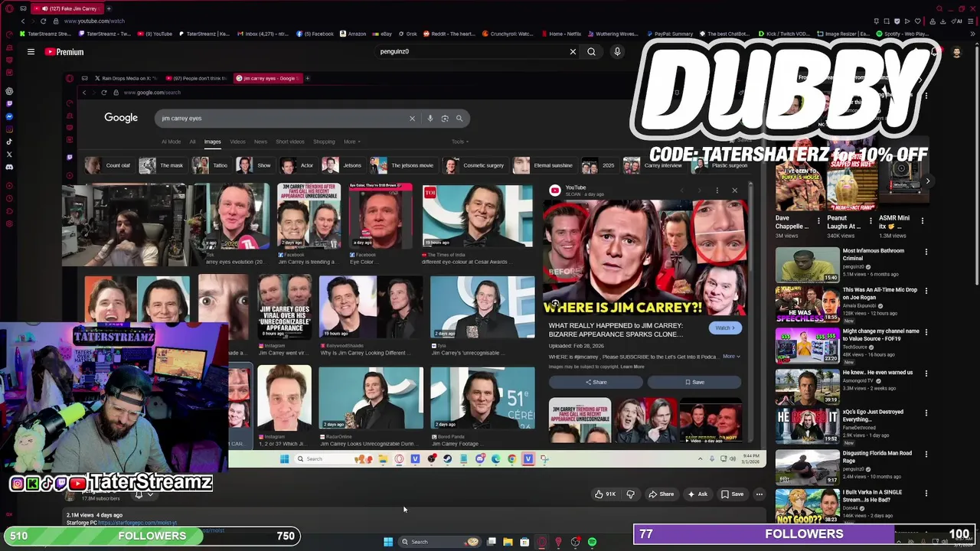Screen dimensions: 980x551
Task: Open the Ask AI button under the video
Action: click(x=697, y=494)
